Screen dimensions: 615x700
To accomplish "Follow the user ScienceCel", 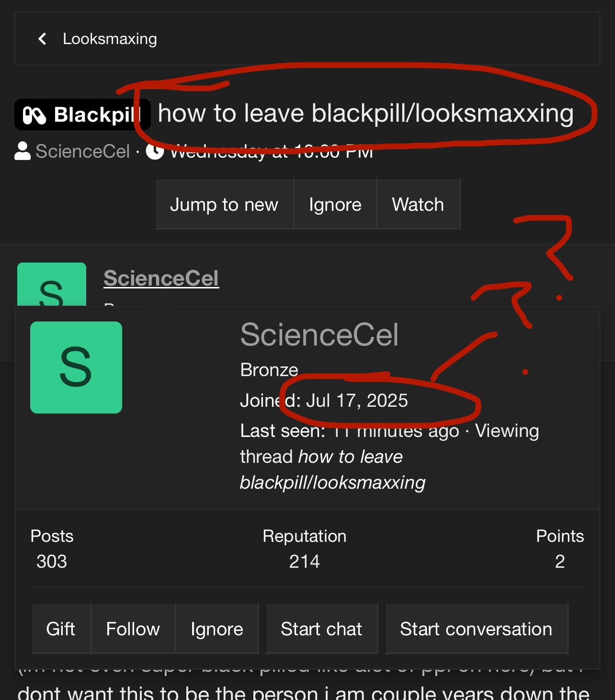I will point(133,629).
